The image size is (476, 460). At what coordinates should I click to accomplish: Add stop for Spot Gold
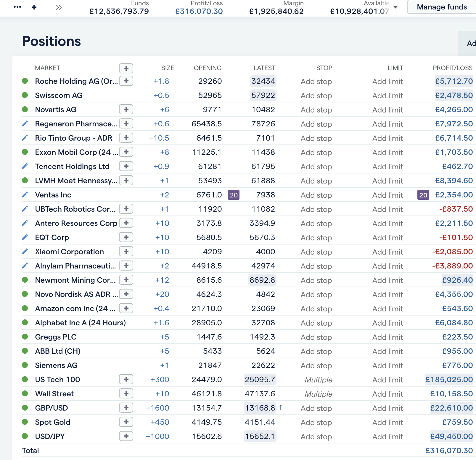316,422
